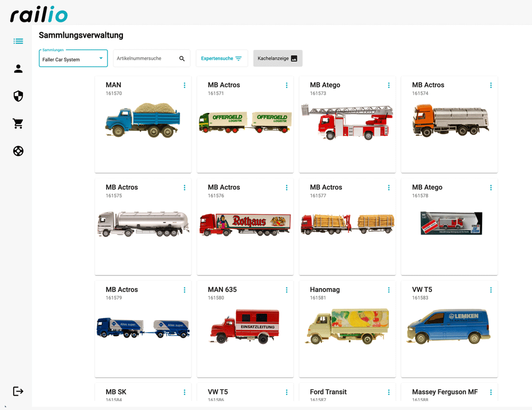The image size is (532, 410).
Task: Click article number 161583
Action: click(420, 298)
